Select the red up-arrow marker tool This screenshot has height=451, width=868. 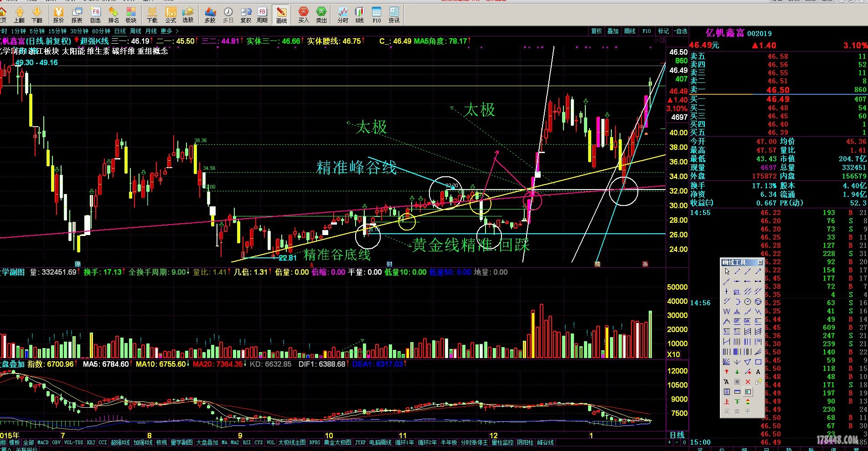pos(727,372)
